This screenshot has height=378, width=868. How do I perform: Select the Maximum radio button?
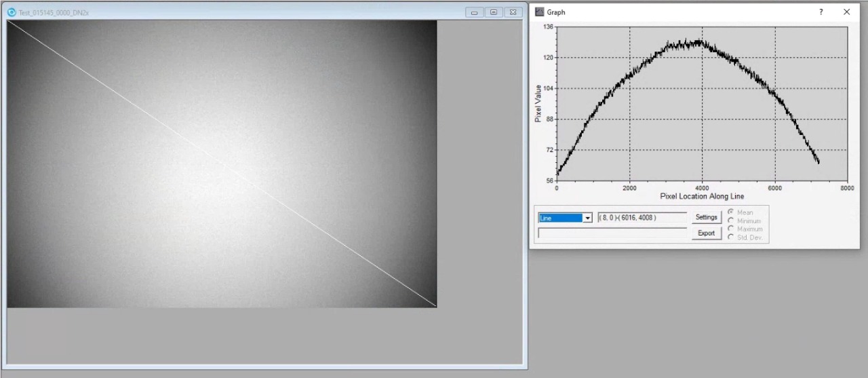pos(730,229)
